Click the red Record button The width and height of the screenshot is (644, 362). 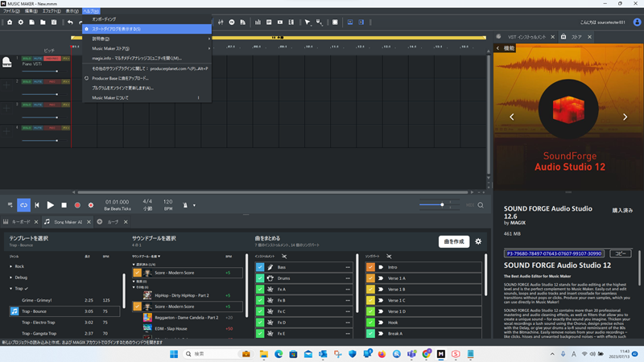click(77, 205)
